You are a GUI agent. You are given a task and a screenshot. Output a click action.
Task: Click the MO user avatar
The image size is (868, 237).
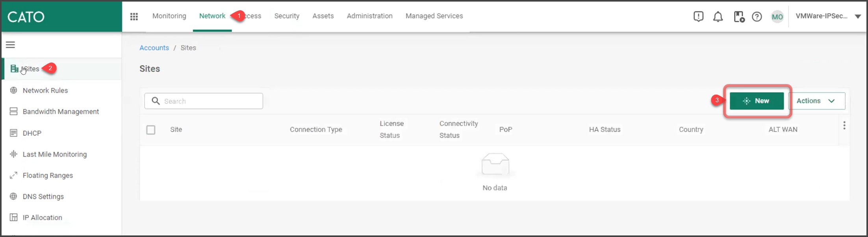[777, 17]
